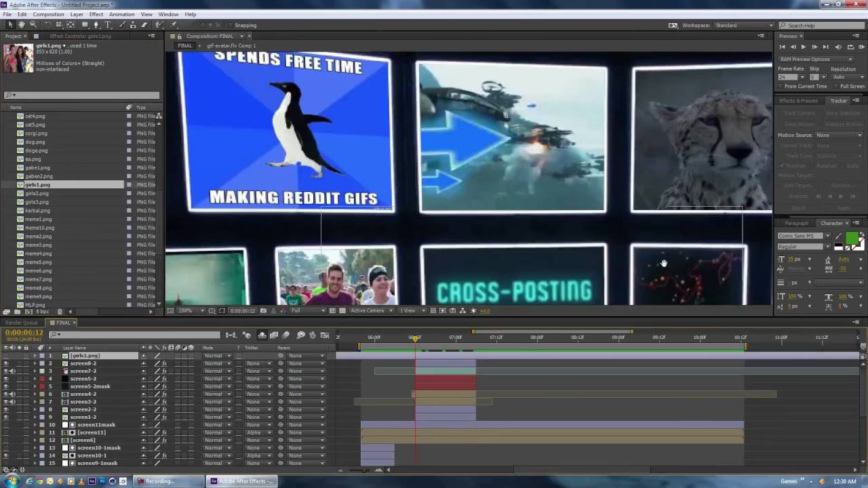Start RAM preview playback
The width and height of the screenshot is (868, 488).
tap(862, 47)
